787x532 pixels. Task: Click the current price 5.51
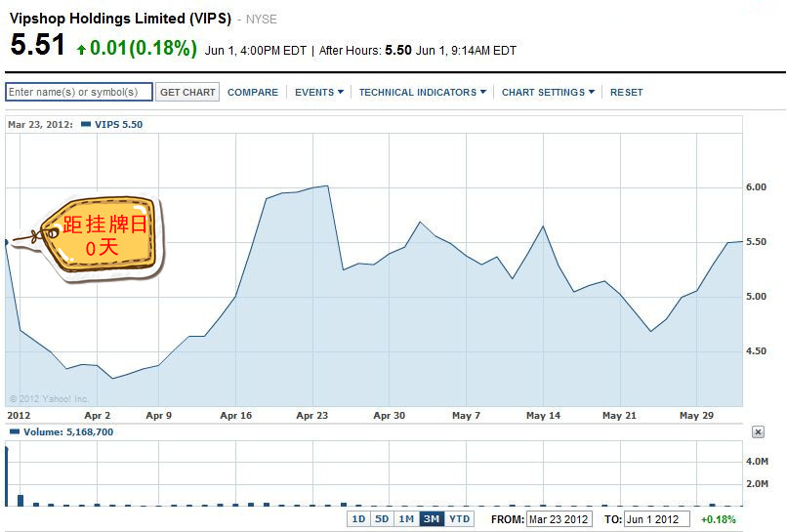38,44
